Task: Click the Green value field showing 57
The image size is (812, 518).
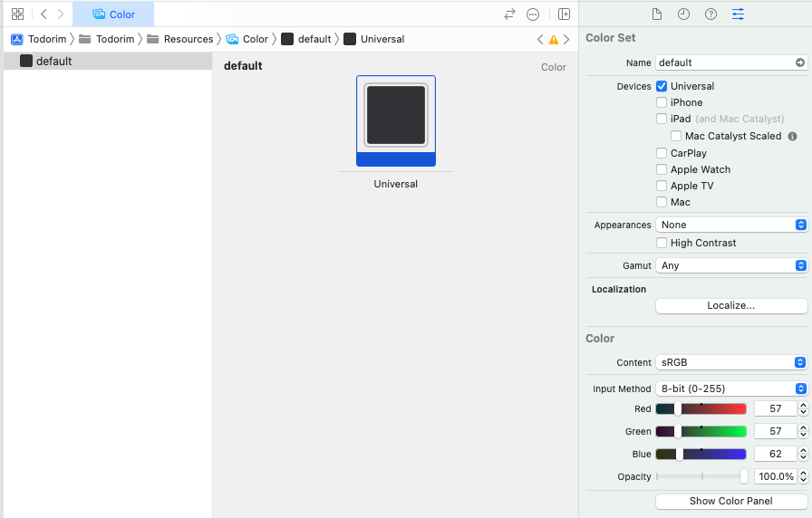Action: click(x=775, y=432)
